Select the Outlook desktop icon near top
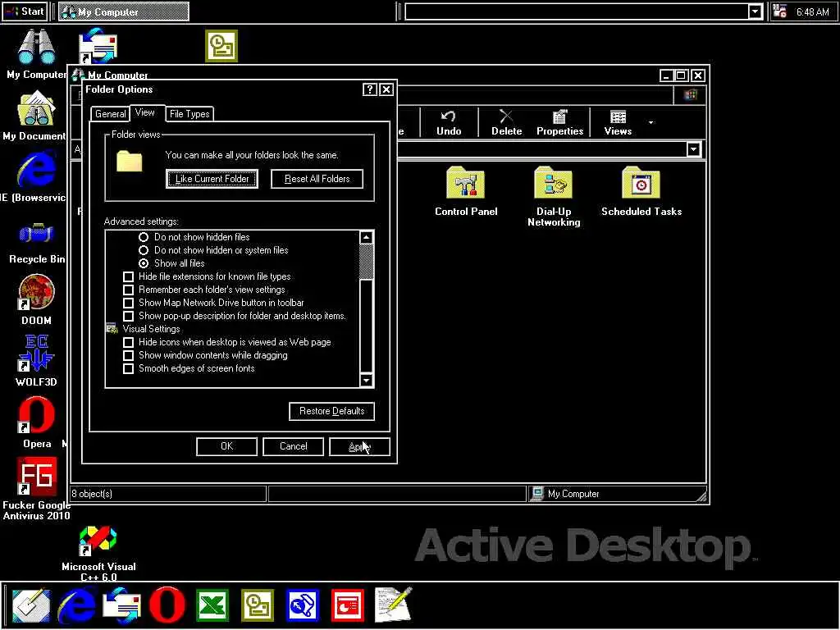 coord(221,46)
